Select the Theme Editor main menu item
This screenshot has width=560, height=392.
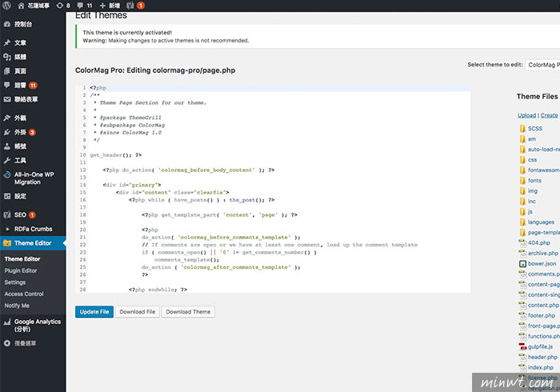pyautogui.click(x=33, y=243)
